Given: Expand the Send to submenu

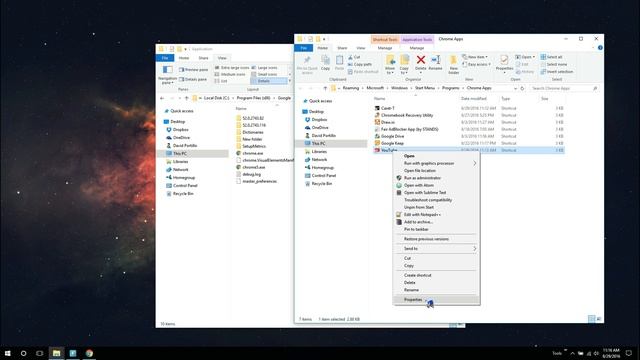Looking at the screenshot, I should 475,249.
